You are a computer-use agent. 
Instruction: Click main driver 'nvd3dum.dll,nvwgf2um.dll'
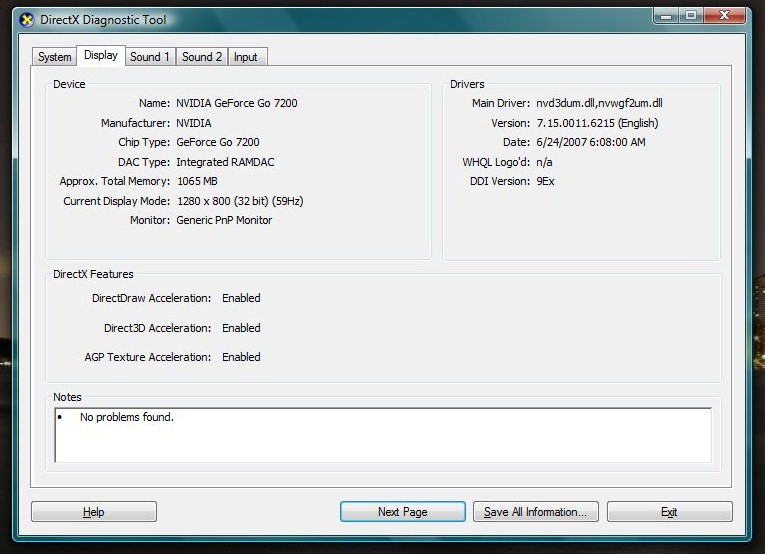[599, 103]
